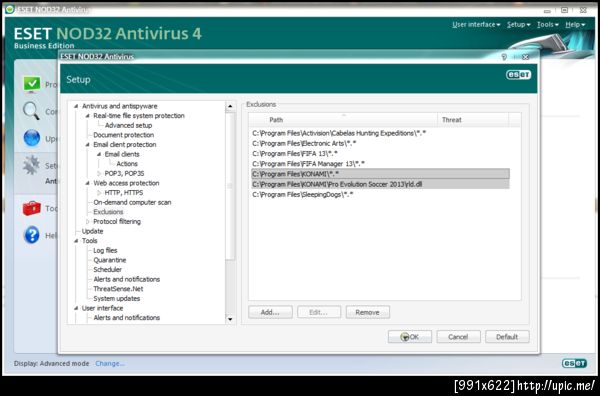Select the KONAMI\*.* exclusion row
600x396 pixels.
click(380, 174)
